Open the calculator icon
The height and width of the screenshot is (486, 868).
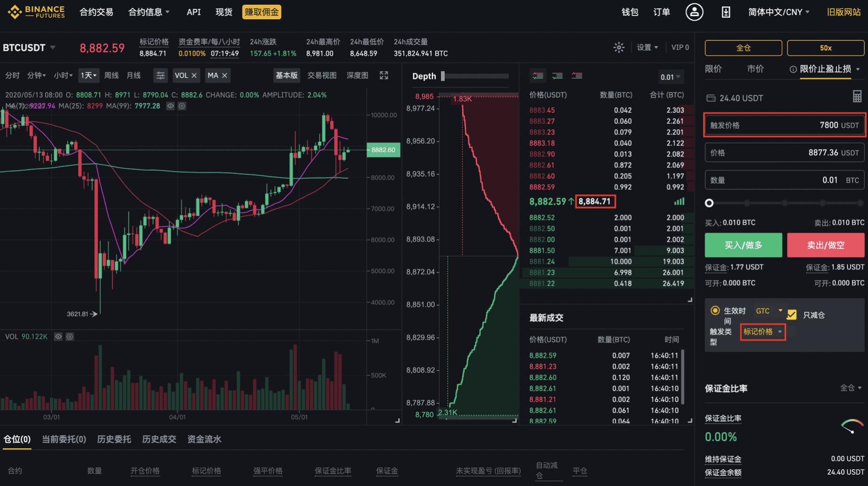pos(857,97)
